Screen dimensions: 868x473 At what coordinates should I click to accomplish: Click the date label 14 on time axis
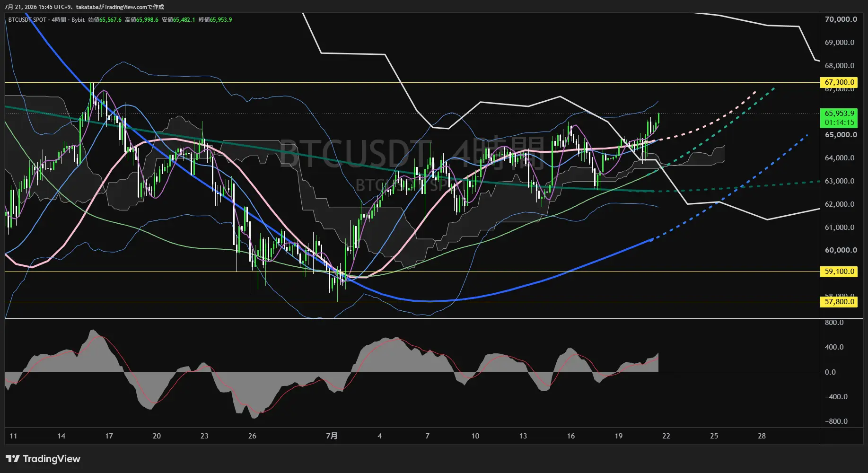click(61, 436)
